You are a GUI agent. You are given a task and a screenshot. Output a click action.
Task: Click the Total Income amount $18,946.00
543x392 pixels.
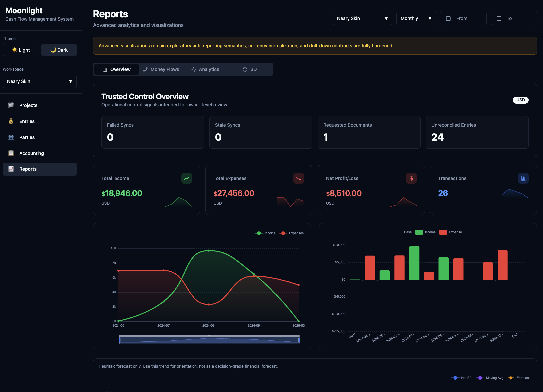click(x=122, y=193)
